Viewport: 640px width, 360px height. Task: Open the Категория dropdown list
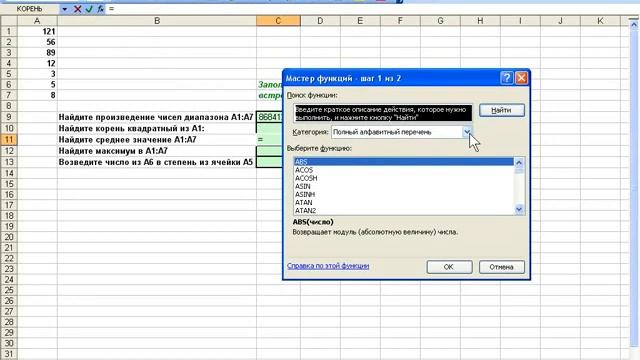point(467,132)
